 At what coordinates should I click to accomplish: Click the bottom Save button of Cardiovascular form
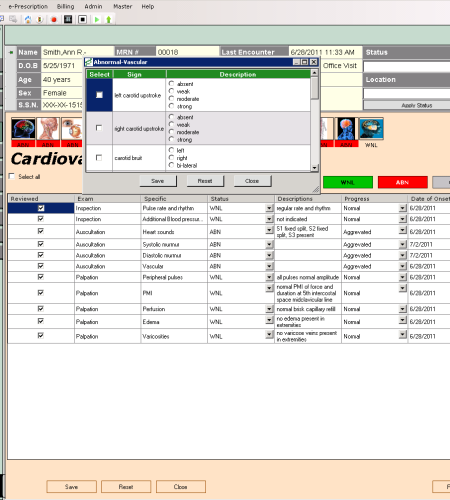[x=71, y=487]
